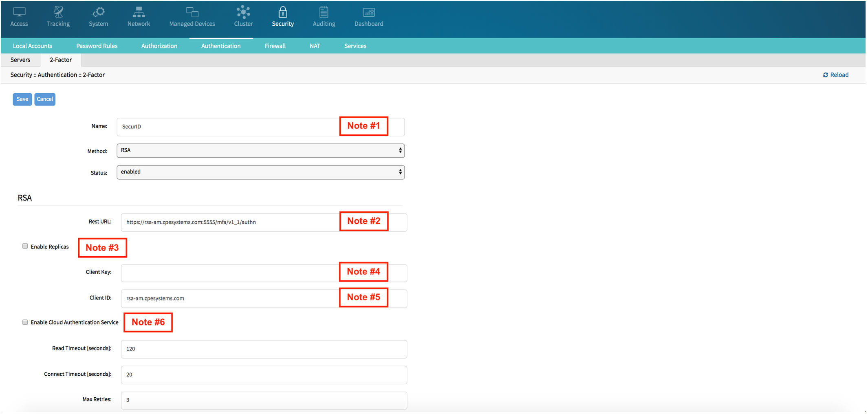Open the Cluster icon
Screen dimensions: 868x414
(243, 12)
